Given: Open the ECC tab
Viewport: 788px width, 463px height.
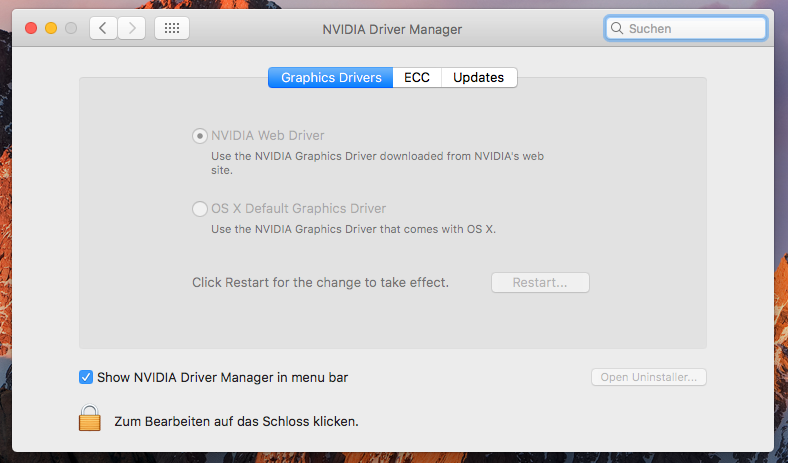Looking at the screenshot, I should pyautogui.click(x=417, y=77).
